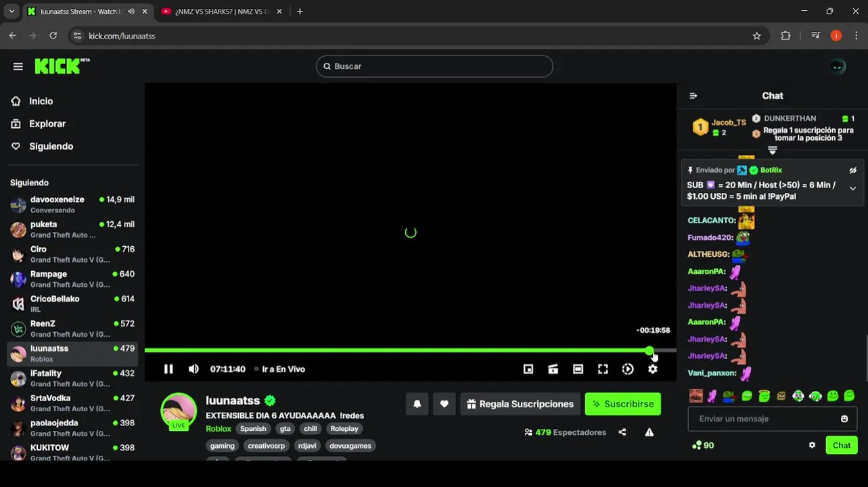The image size is (868, 487).
Task: Open video player settings gear
Action: (x=653, y=369)
